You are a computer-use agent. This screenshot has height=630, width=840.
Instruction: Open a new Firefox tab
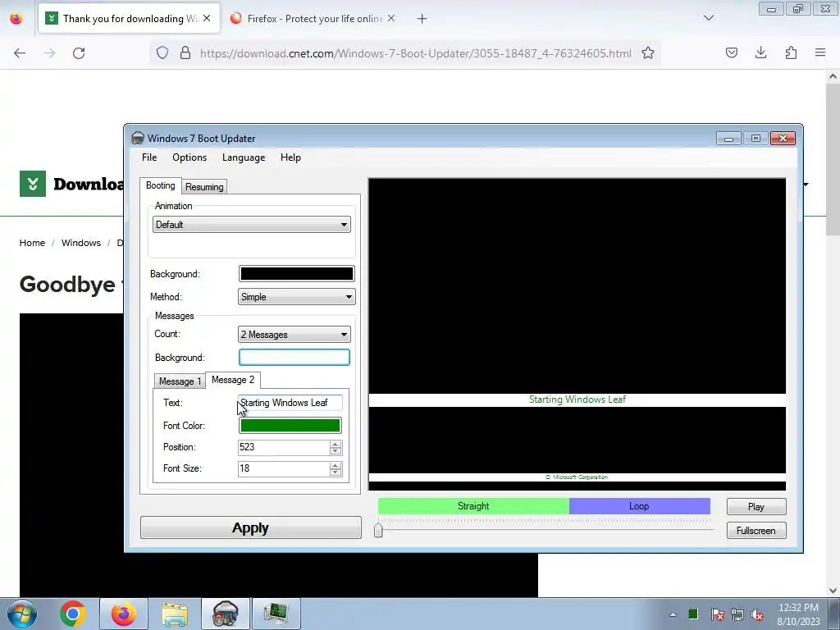(x=422, y=19)
